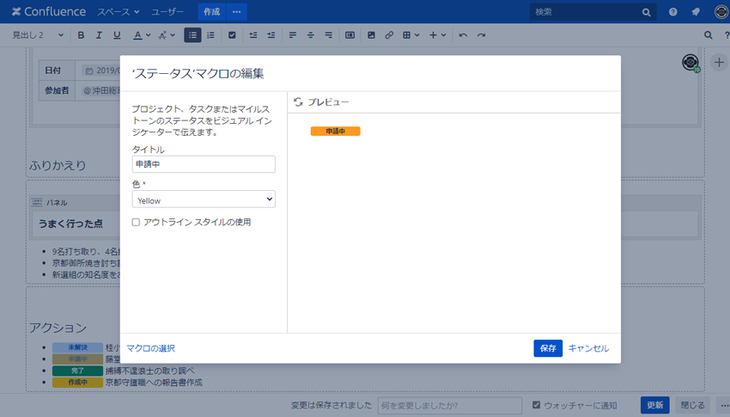Select the numbered list button
The width and height of the screenshot is (730, 417).
[x=211, y=35]
